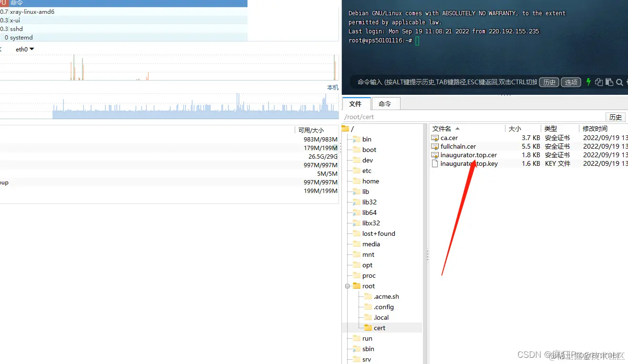Click the 选项 button in command bar
The height and width of the screenshot is (364, 628).
571,82
